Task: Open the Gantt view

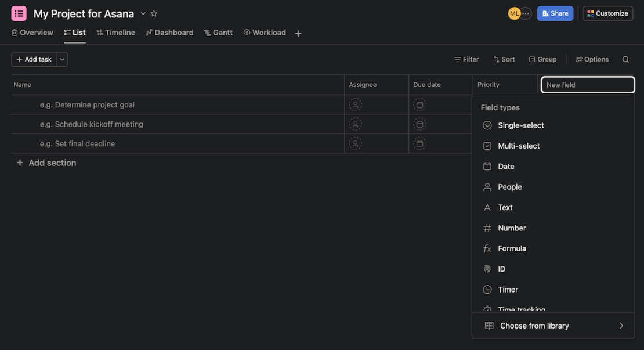Action: click(218, 32)
